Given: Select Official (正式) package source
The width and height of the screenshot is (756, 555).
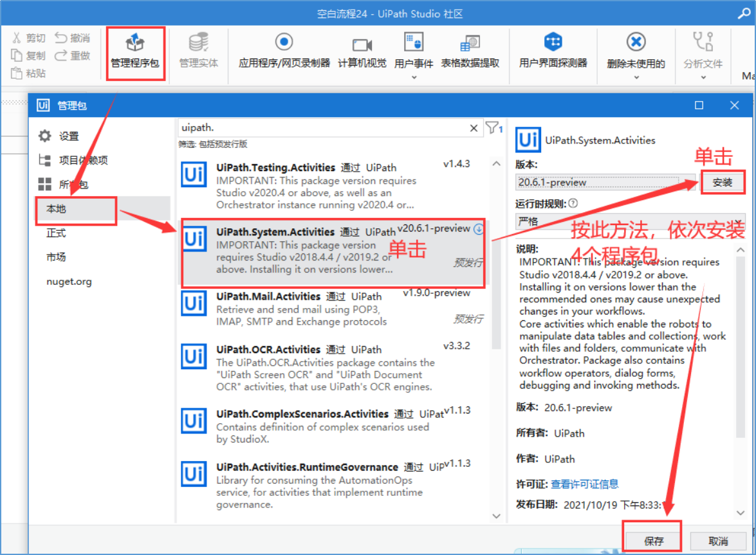Looking at the screenshot, I should coord(56,233).
